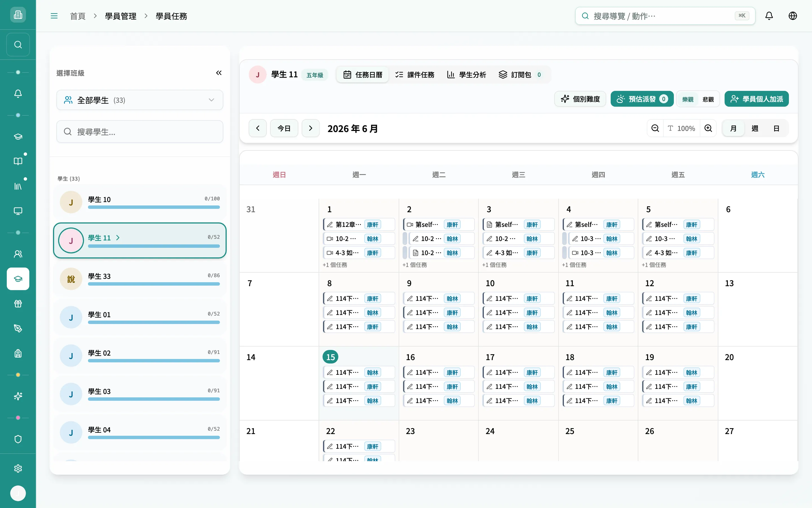
Task: Select June 15 date in calendar
Action: click(330, 357)
